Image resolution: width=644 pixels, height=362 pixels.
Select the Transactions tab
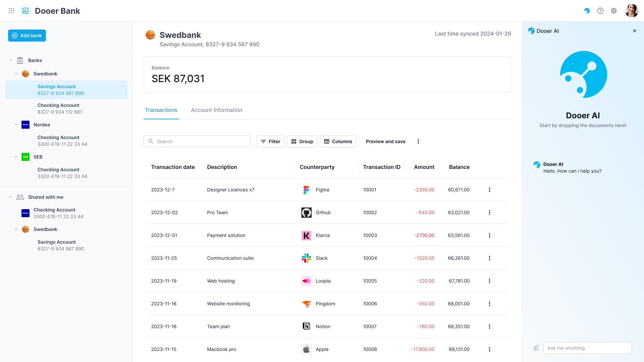coord(161,110)
